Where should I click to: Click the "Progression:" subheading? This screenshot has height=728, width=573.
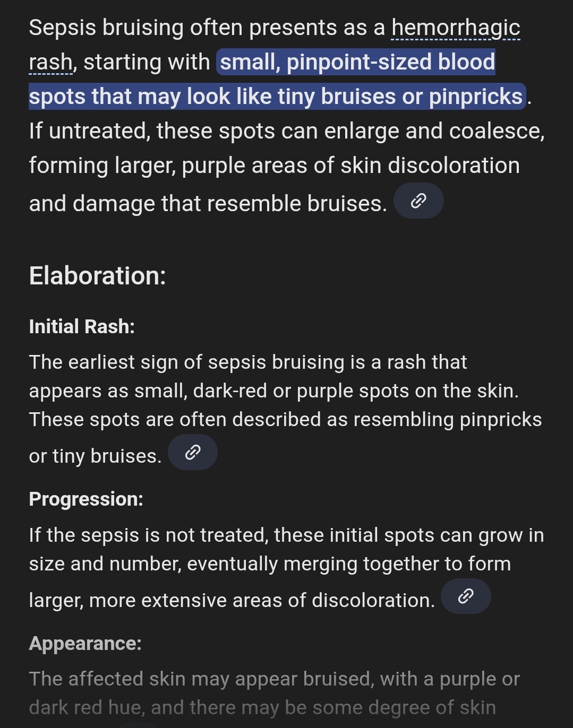coord(86,499)
